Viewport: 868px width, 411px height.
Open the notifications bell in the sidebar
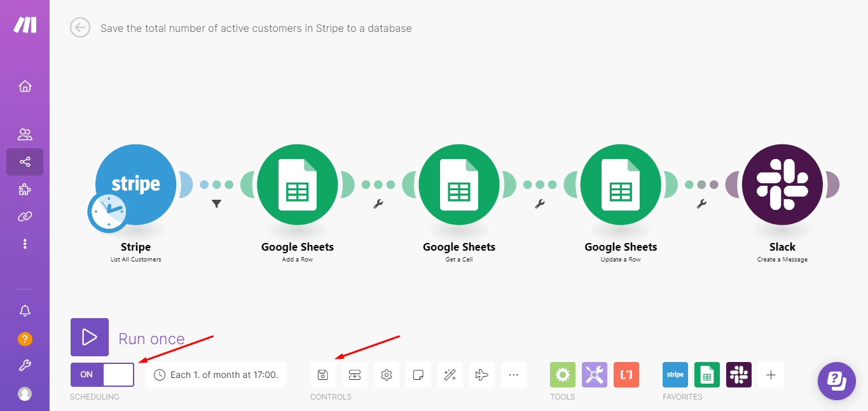click(x=24, y=310)
